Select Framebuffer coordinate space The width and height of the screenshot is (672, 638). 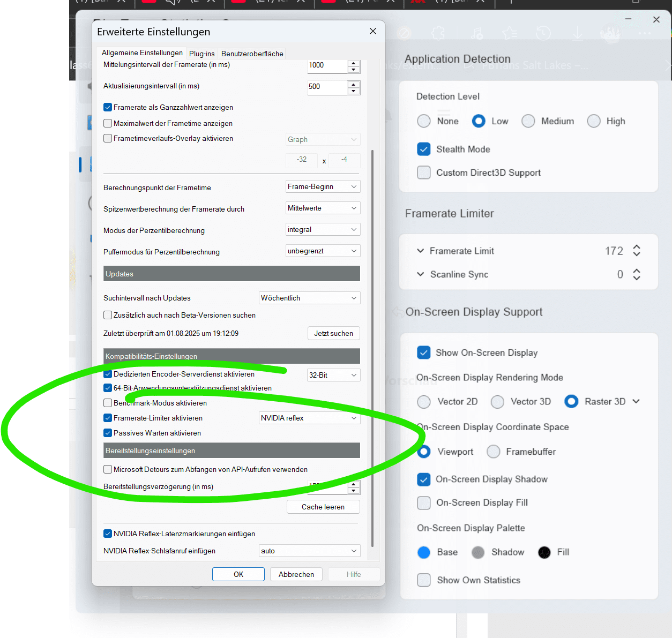click(x=494, y=452)
